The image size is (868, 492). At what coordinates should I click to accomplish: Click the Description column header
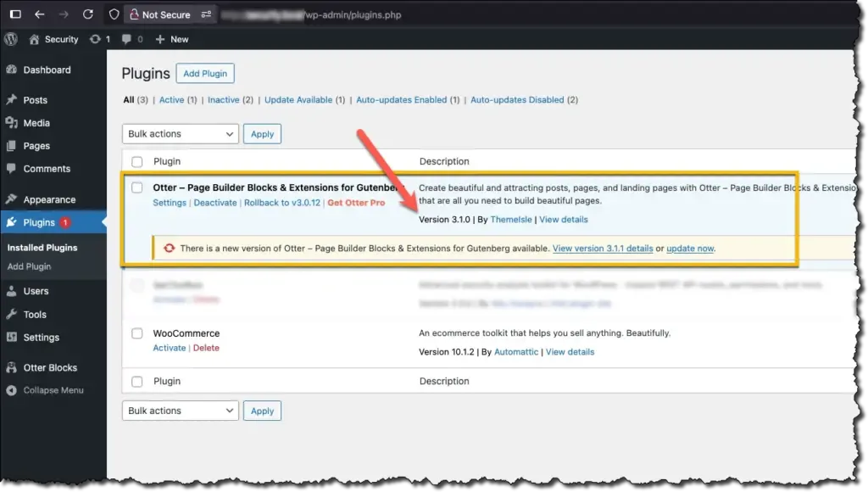[x=444, y=161]
